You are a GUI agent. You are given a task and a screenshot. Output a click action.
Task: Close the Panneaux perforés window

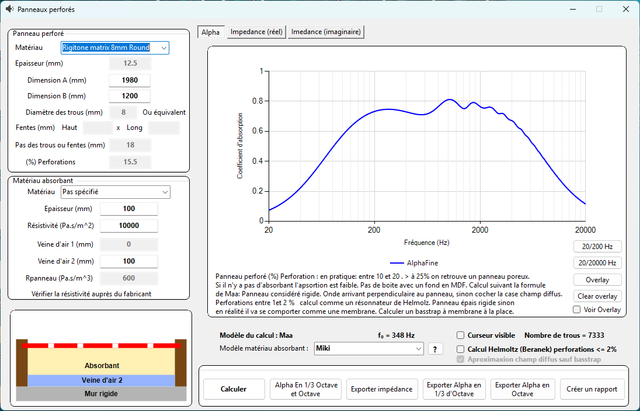[x=626, y=9]
